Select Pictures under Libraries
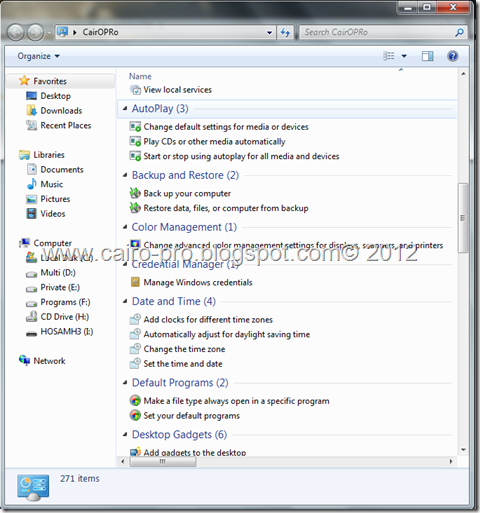Image resolution: width=480 pixels, height=513 pixels. coord(55,199)
